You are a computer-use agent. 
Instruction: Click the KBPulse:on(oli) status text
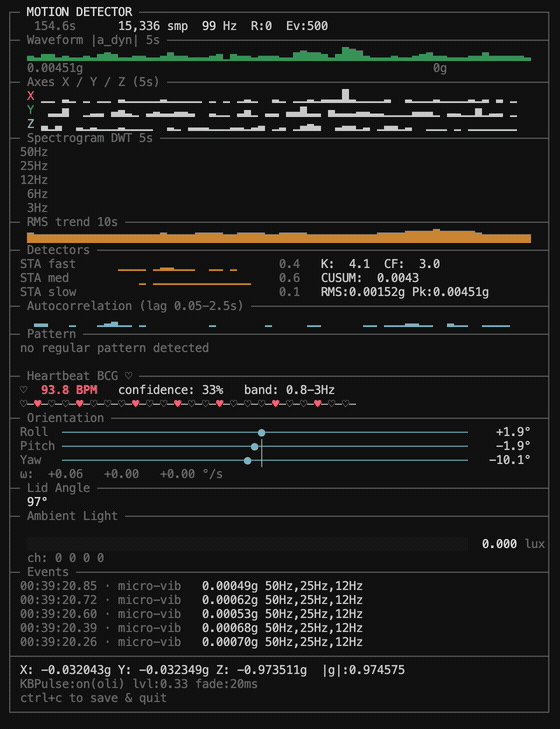(x=73, y=684)
